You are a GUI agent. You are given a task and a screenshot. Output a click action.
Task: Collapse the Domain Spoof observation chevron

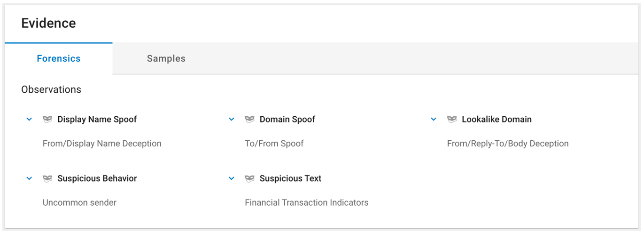coord(232,120)
